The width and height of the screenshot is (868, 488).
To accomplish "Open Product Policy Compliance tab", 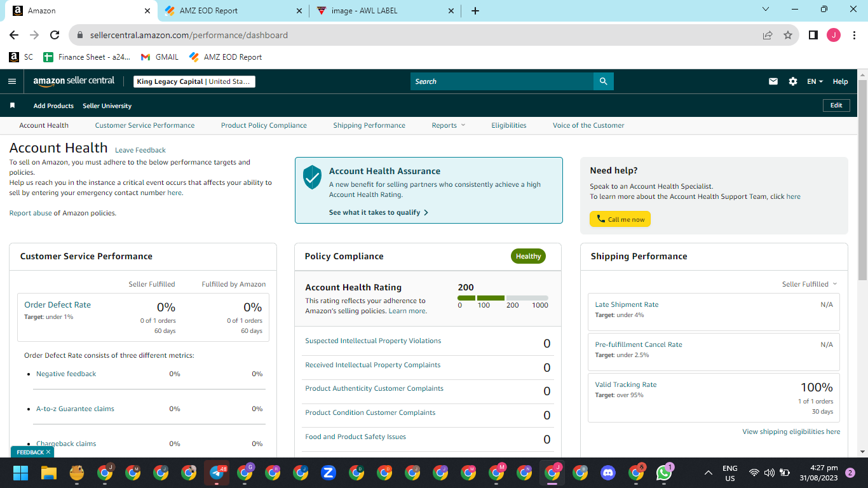I will point(264,125).
